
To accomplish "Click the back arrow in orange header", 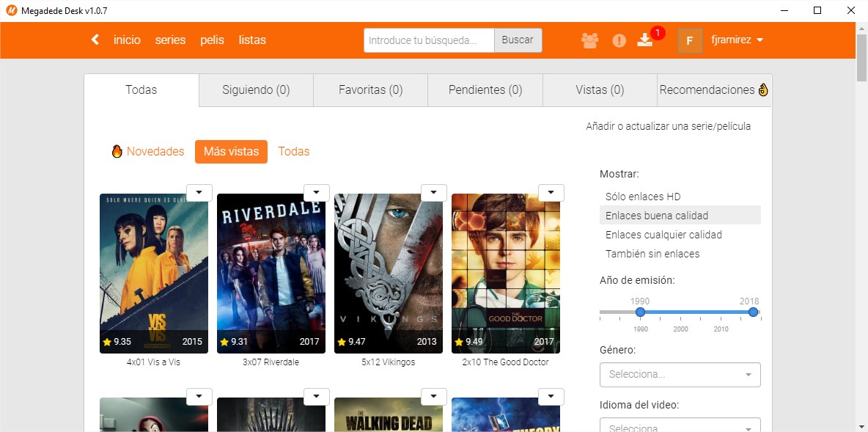I will pyautogui.click(x=95, y=40).
